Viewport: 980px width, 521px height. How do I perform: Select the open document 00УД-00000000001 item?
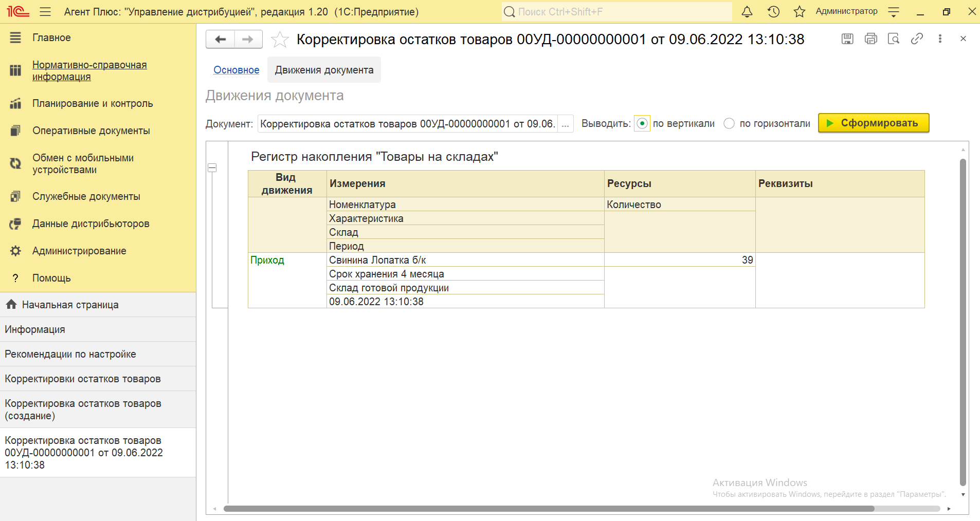[x=98, y=453]
